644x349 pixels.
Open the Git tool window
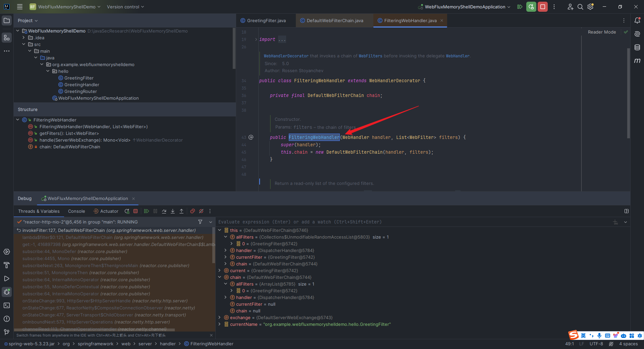pos(7,332)
